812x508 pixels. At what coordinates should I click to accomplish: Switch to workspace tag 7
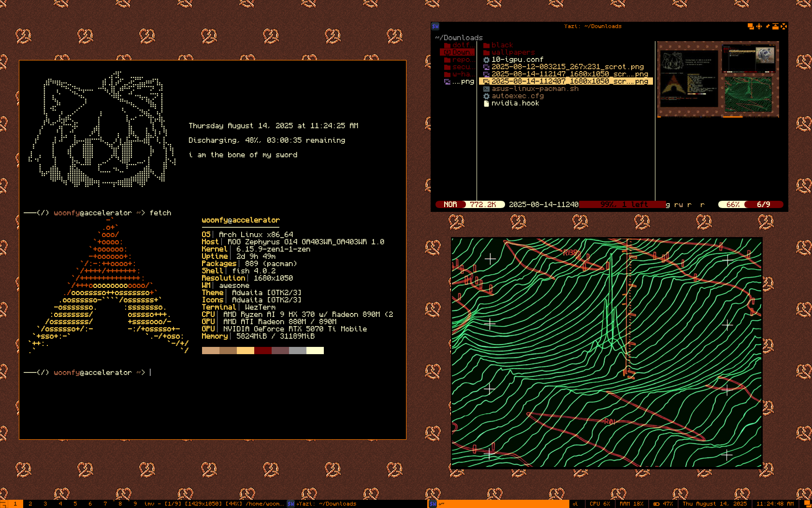click(105, 504)
